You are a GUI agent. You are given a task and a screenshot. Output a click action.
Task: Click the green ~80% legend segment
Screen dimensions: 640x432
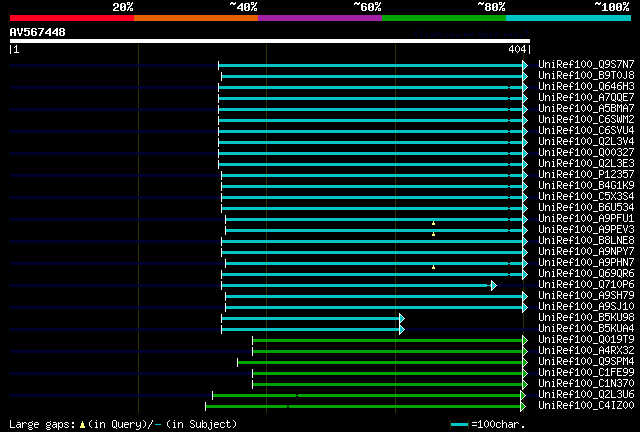coord(444,18)
